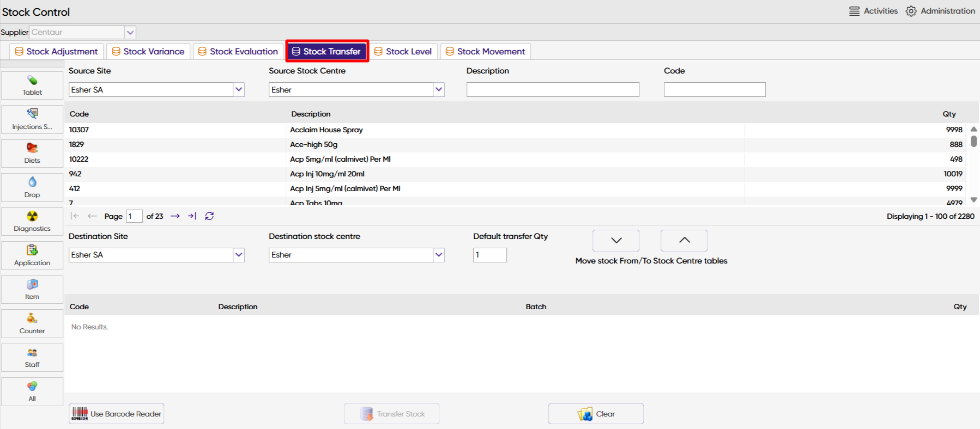Open the Destination stock centre dropdown

point(439,255)
